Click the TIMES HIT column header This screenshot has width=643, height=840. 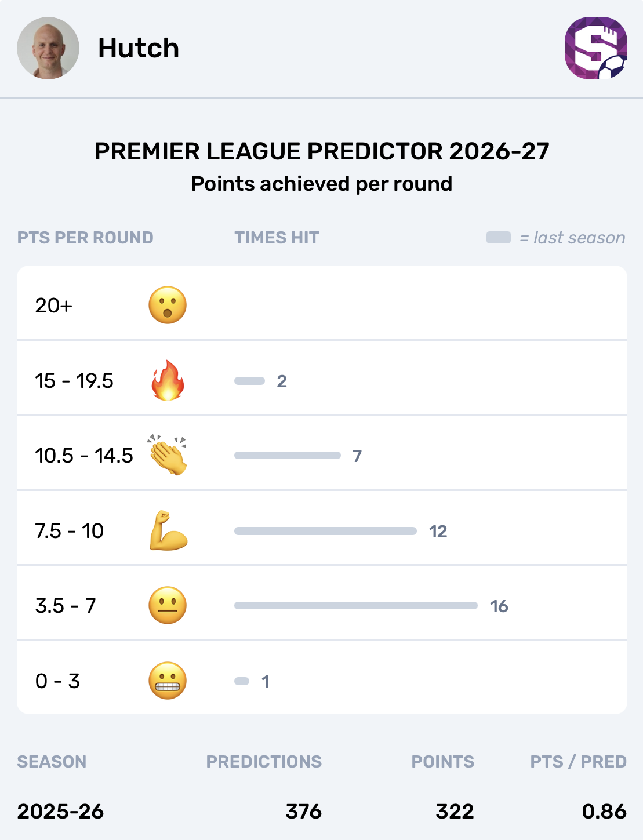click(x=277, y=238)
